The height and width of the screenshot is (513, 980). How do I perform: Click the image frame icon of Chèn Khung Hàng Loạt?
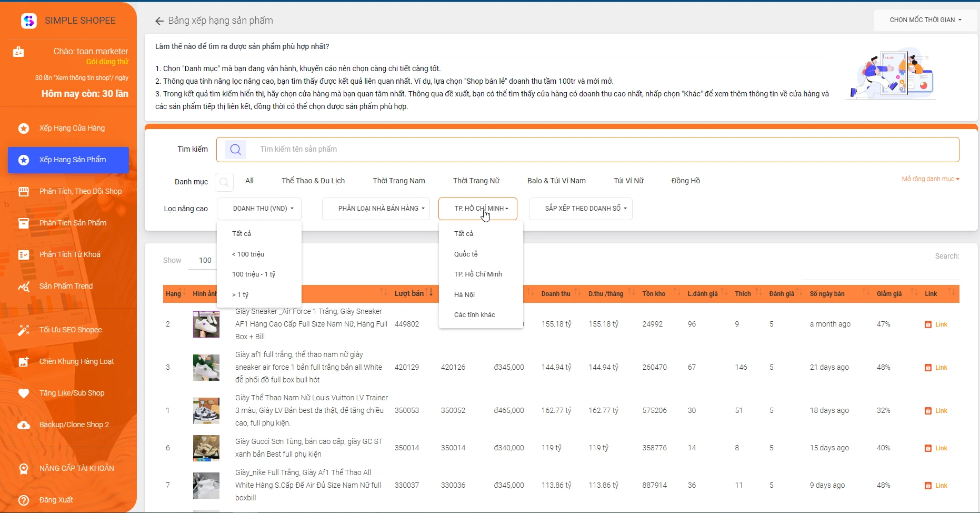coord(24,361)
